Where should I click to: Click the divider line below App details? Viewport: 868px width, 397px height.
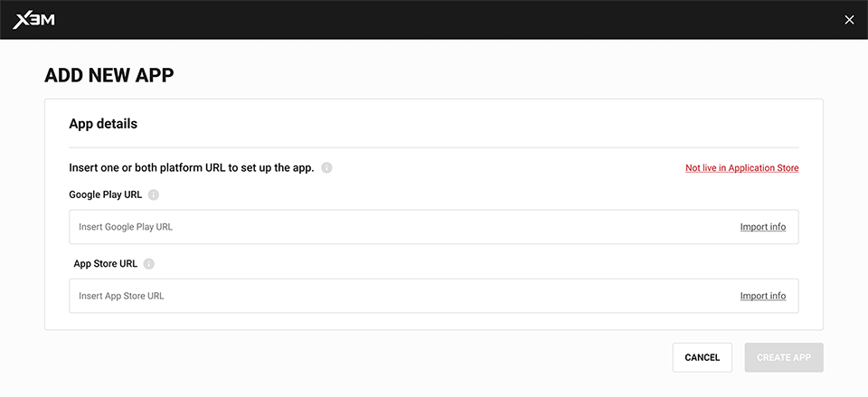[x=433, y=147]
